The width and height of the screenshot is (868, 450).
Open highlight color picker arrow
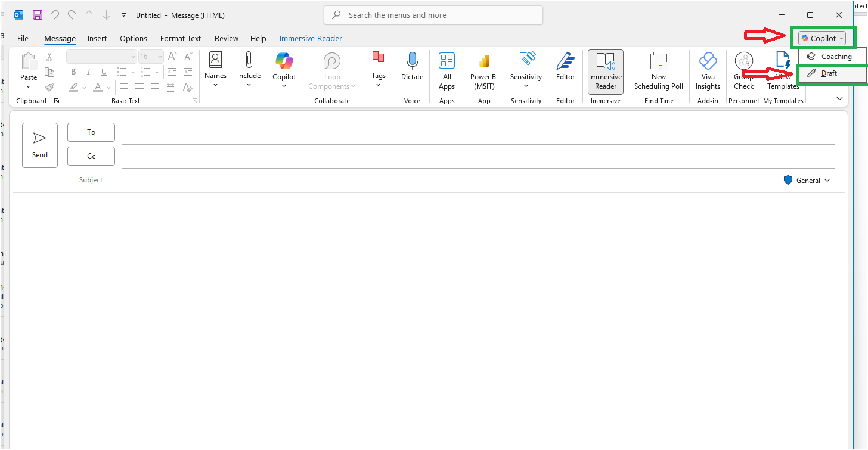(84, 88)
